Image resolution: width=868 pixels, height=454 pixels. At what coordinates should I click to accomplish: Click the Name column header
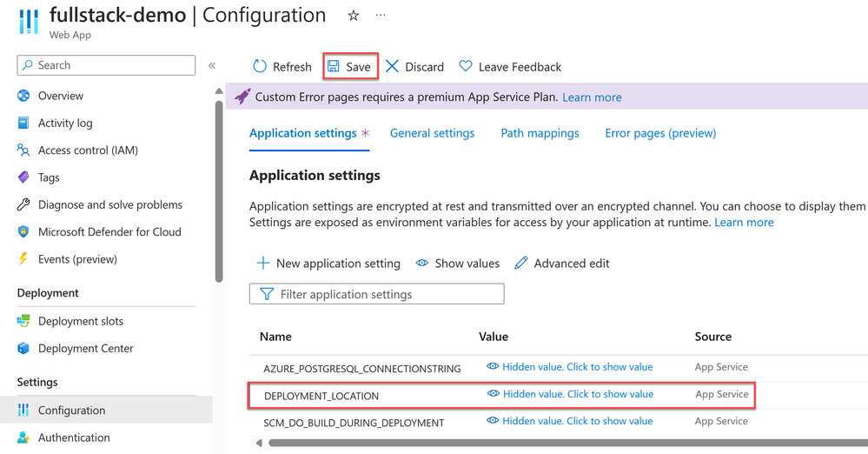tap(275, 337)
